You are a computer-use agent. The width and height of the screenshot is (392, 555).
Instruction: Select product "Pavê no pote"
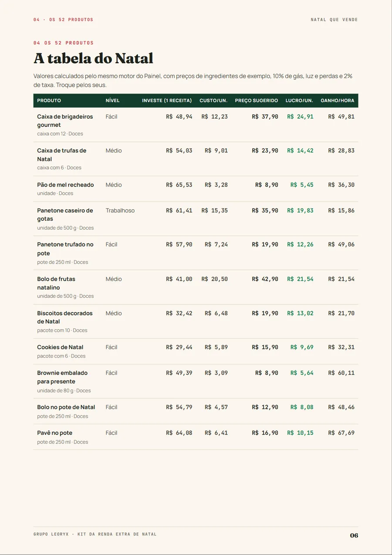54,433
